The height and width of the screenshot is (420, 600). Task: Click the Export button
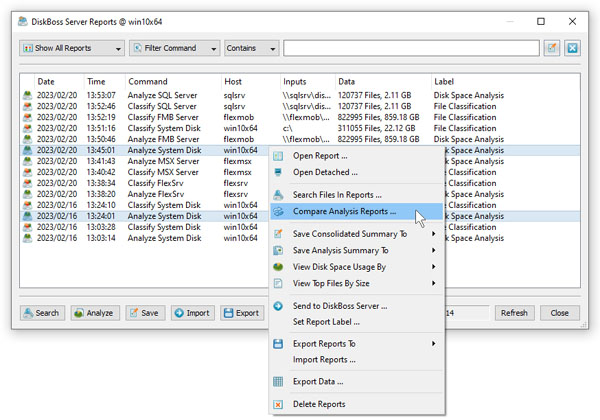point(242,313)
